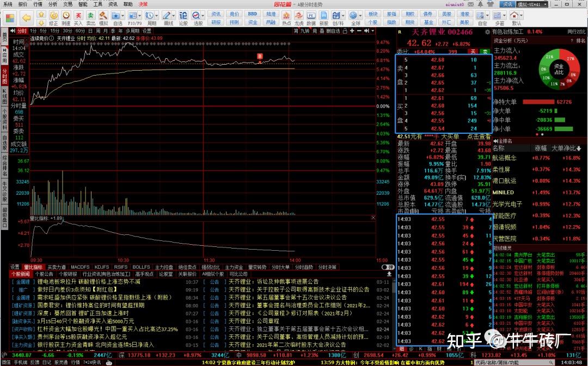Click the gear icon beside 有色冶炼加工
The height and width of the screenshot is (366, 588).
coord(487,32)
